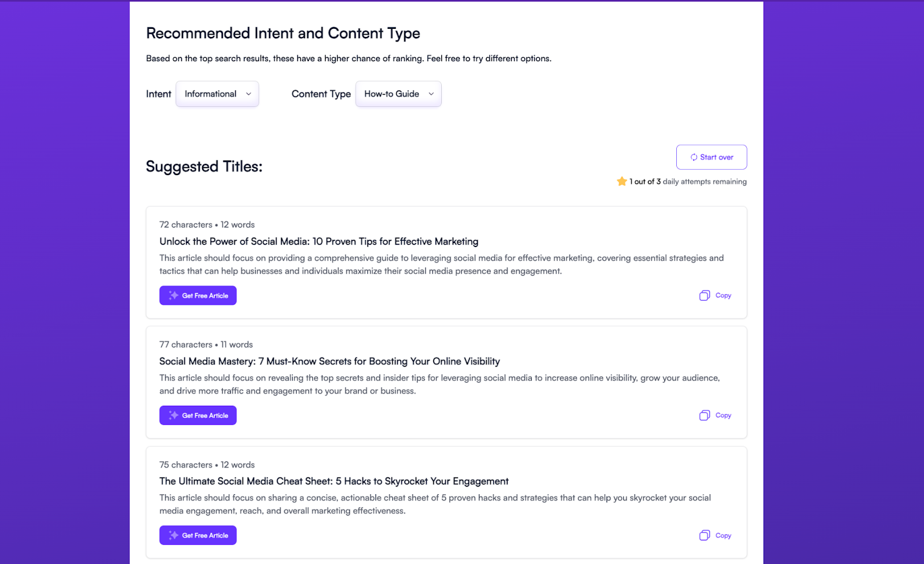Select title 'The Ultimate Social Media Cheat Sheet'
This screenshot has height=564, width=924.
click(334, 481)
